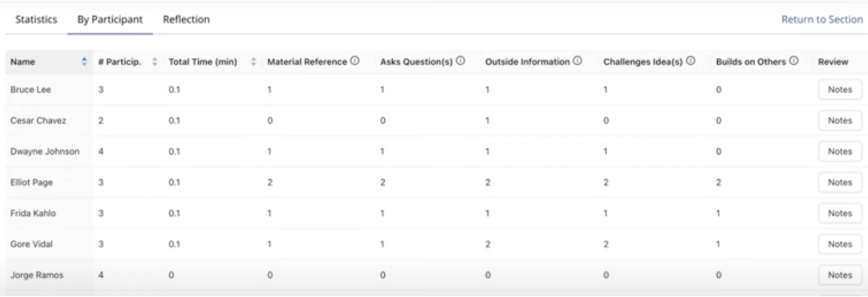Screen dimensions: 868x297
Task: Click info icon beside Outside Information
Action: 578,62
